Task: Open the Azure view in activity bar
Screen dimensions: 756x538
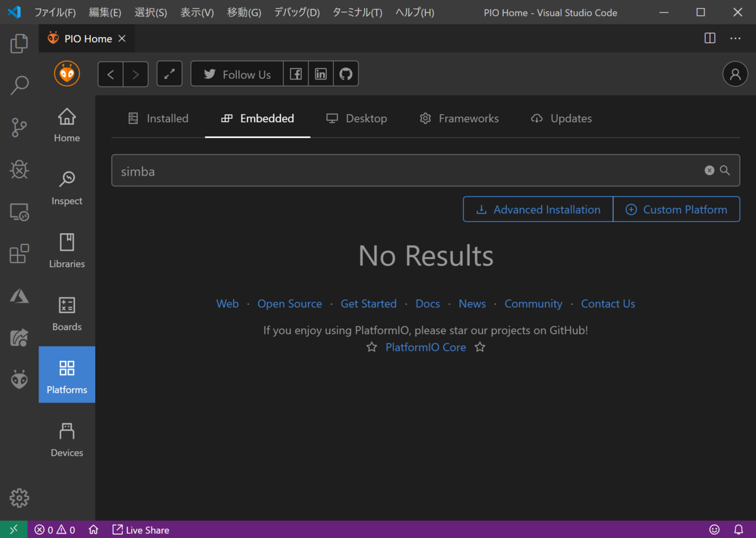Action: pos(19,295)
